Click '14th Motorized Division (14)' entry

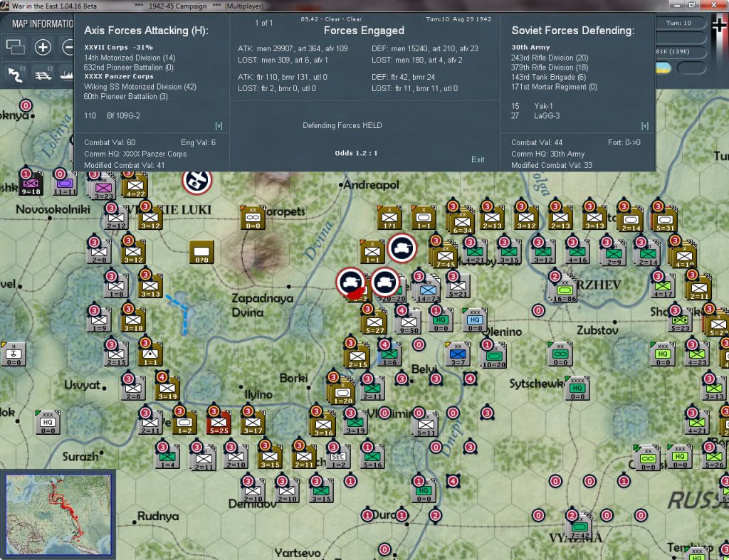130,58
